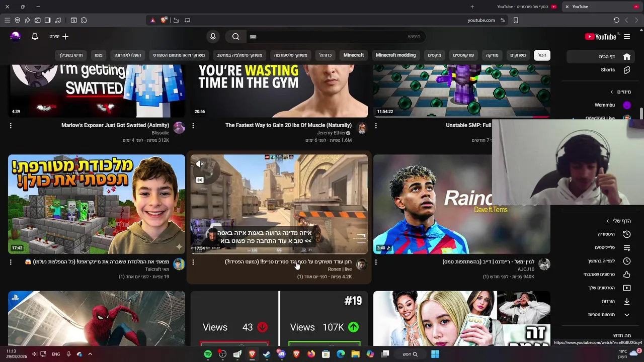Open the account avatar menu
The image size is (644, 362).
[16, 36]
